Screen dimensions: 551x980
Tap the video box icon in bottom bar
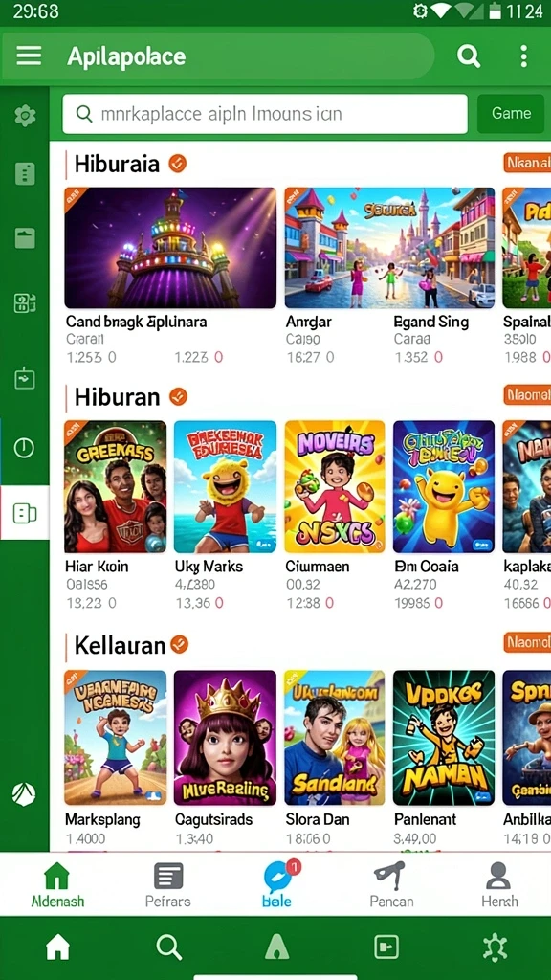(x=386, y=947)
